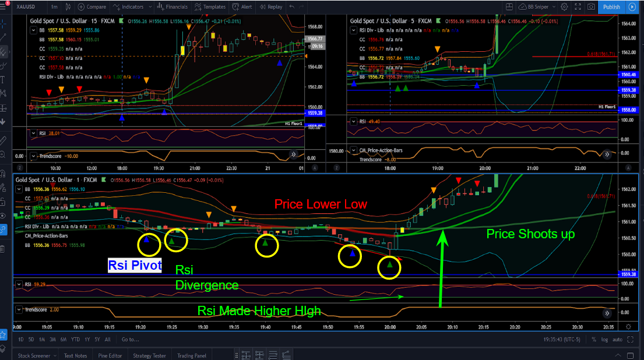The image size is (644, 360).
Task: Select the trend line tool
Action: point(3,37)
